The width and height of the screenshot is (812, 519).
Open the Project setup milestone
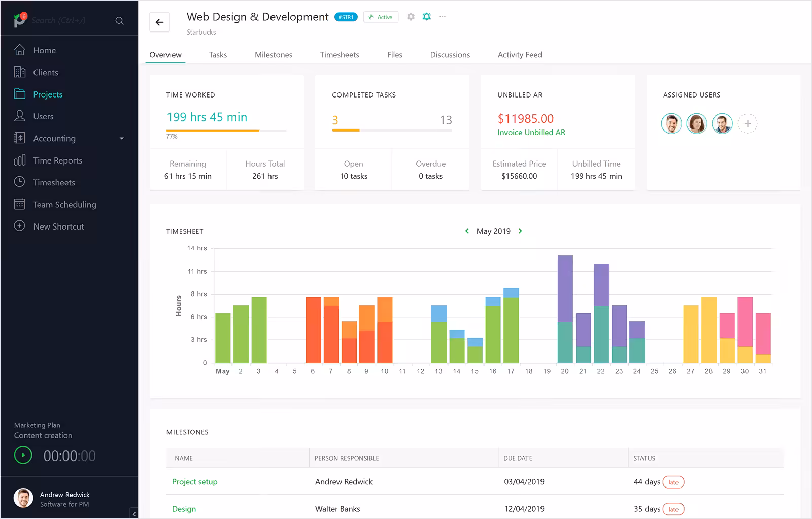point(194,482)
